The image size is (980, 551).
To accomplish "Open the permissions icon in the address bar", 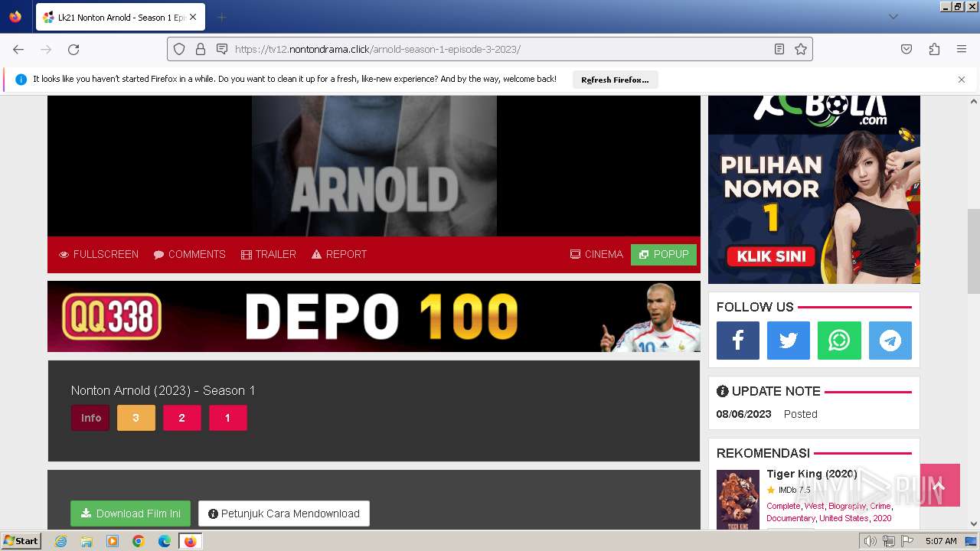I will 222,49.
